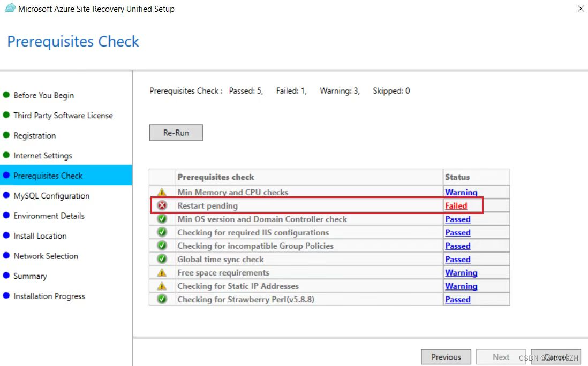The height and width of the screenshot is (366, 588).
Task: Click the green check icon for Strawberry Perl row
Action: click(162, 299)
